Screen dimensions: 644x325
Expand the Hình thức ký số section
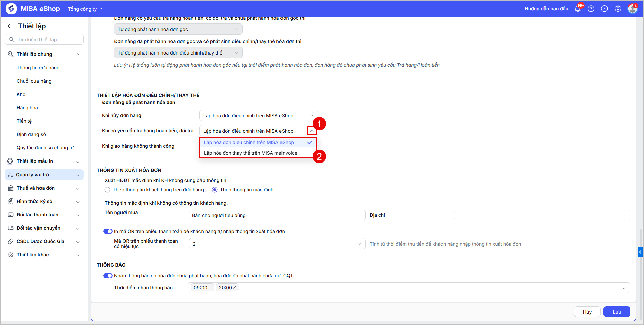pos(78,202)
